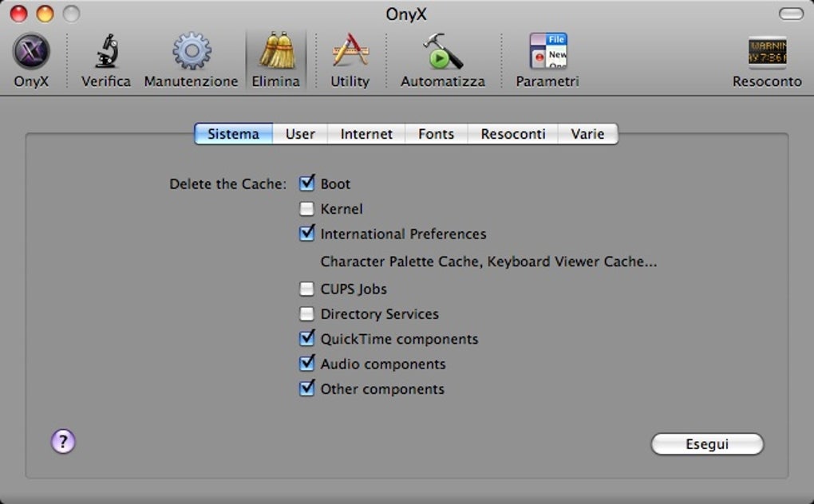Switch to the User tab

(300, 134)
